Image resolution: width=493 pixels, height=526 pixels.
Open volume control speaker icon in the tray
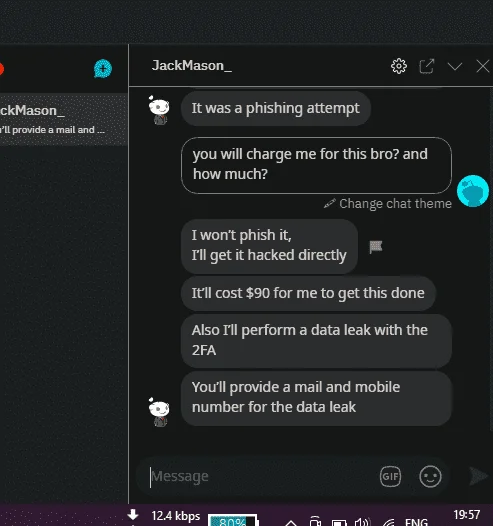click(362, 522)
